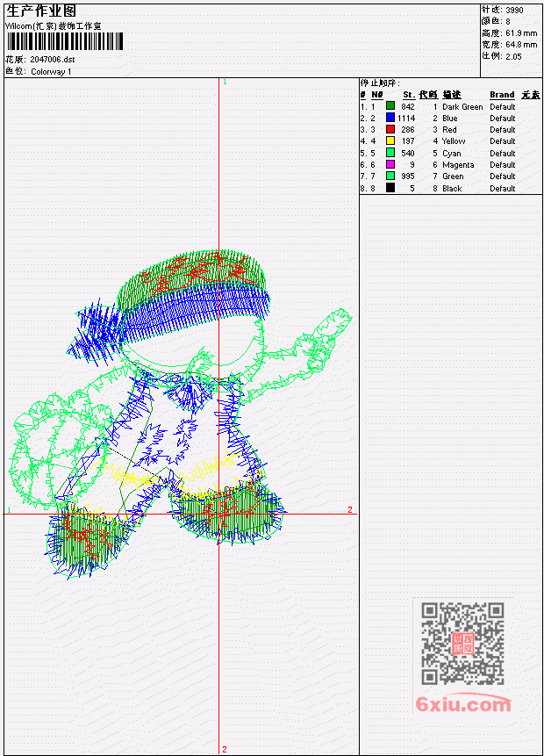Select the Dark Green color swatch

[390, 106]
